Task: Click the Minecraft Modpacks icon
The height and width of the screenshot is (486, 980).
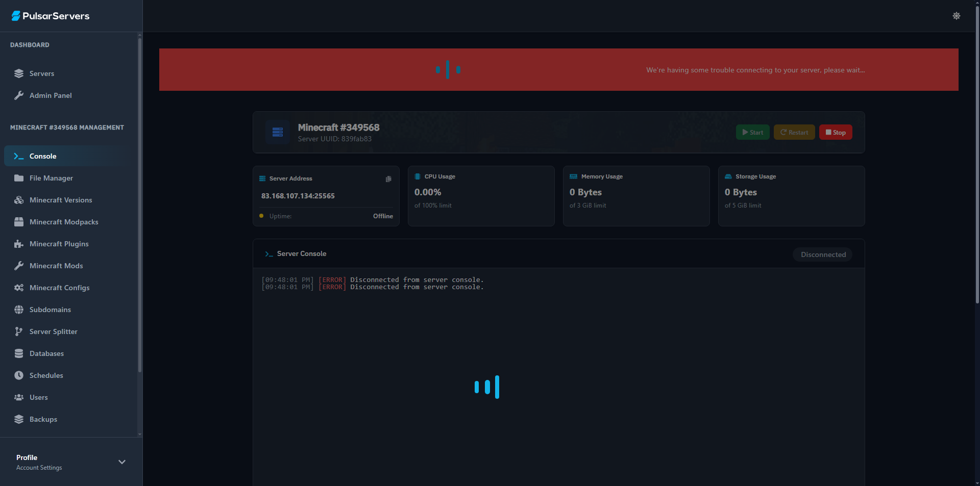Action: (x=19, y=222)
